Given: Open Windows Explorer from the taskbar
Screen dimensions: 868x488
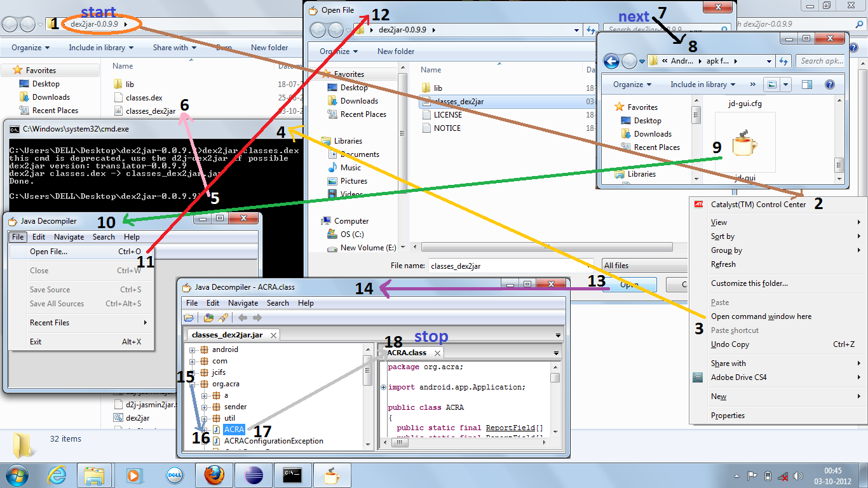Looking at the screenshot, I should pos(95,475).
